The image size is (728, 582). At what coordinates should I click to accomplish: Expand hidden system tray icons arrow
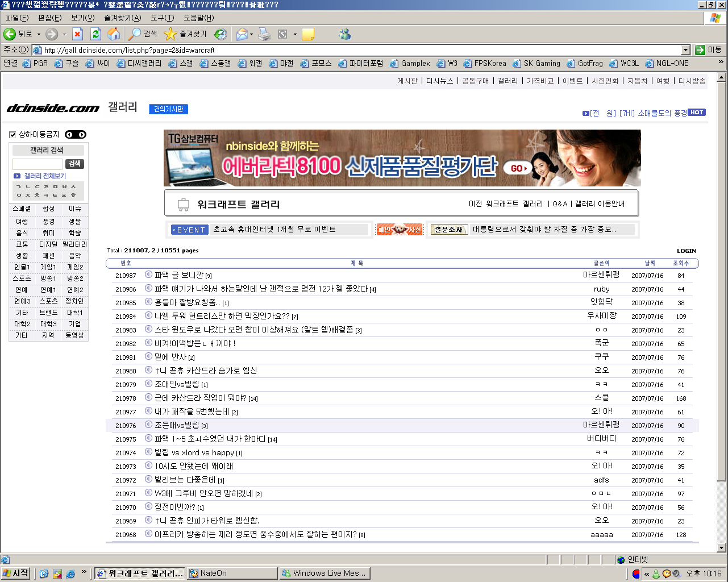[647, 574]
